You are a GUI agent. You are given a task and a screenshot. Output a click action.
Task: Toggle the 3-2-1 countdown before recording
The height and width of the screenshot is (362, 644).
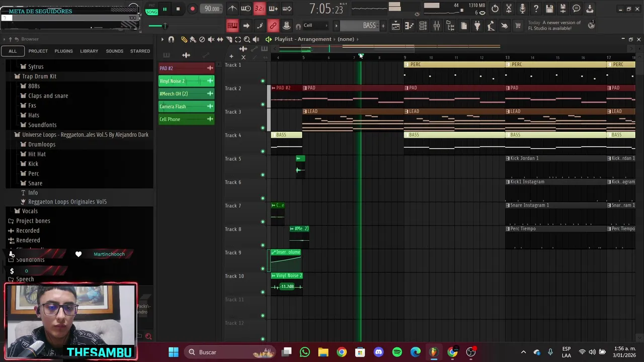(259, 9)
